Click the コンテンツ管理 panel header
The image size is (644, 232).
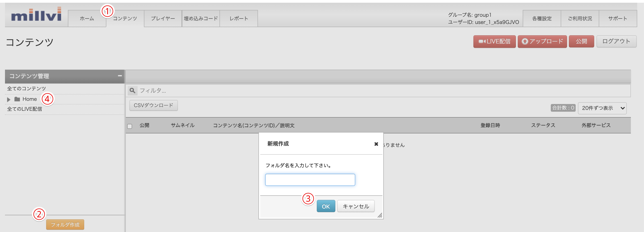64,76
